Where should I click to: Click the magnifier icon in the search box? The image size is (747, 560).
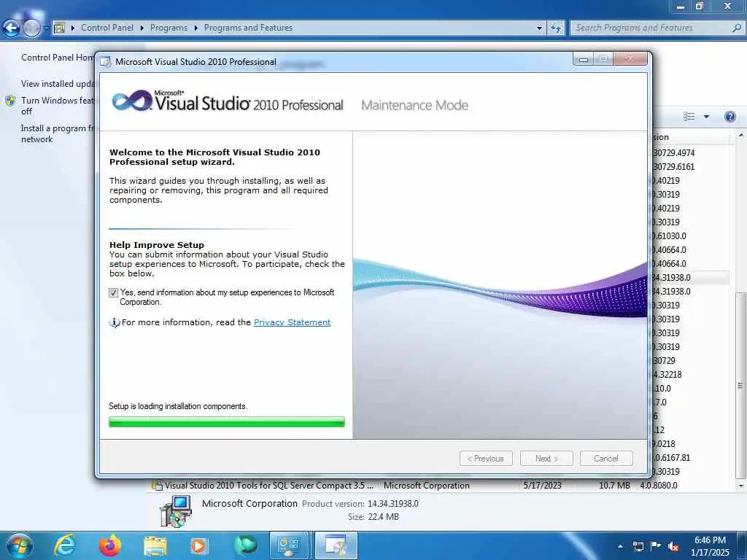[737, 28]
